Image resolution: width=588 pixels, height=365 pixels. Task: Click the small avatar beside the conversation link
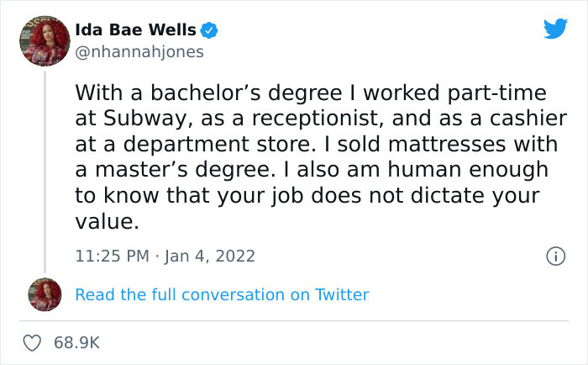[x=45, y=294]
